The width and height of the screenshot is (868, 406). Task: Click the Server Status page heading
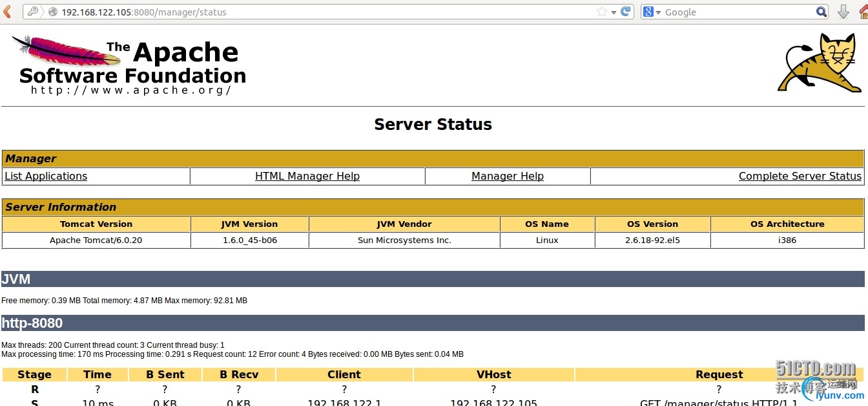coord(433,124)
